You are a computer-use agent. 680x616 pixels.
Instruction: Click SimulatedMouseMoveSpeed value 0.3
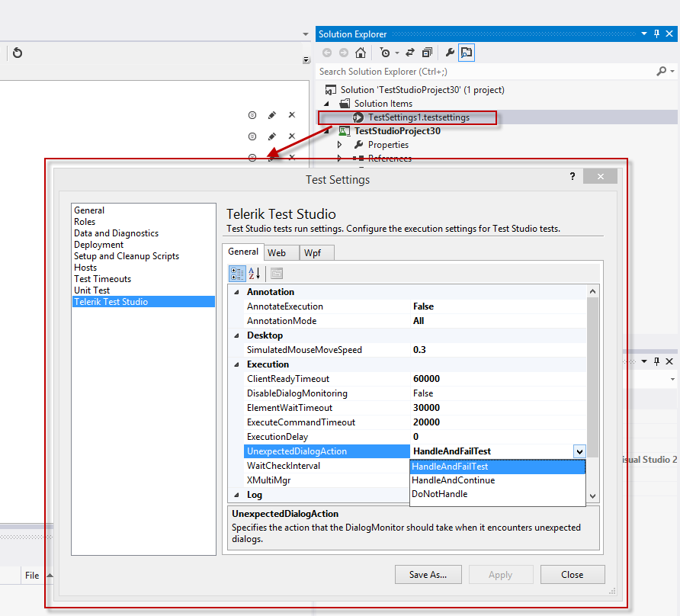pyautogui.click(x=419, y=350)
